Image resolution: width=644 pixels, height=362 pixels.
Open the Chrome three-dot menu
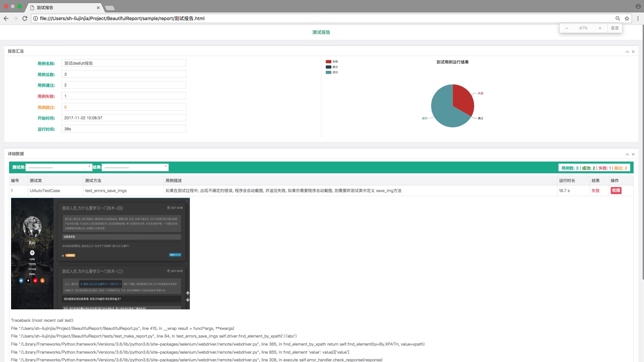[638, 18]
